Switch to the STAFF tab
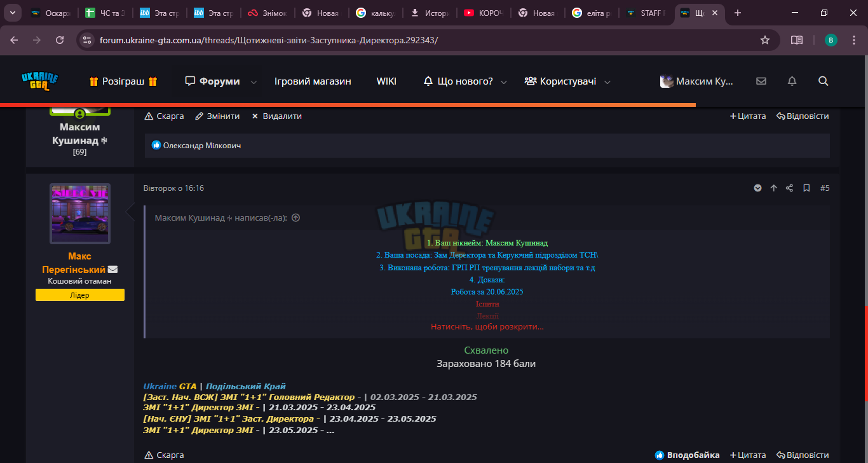This screenshot has width=868, height=463. pyautogui.click(x=645, y=13)
